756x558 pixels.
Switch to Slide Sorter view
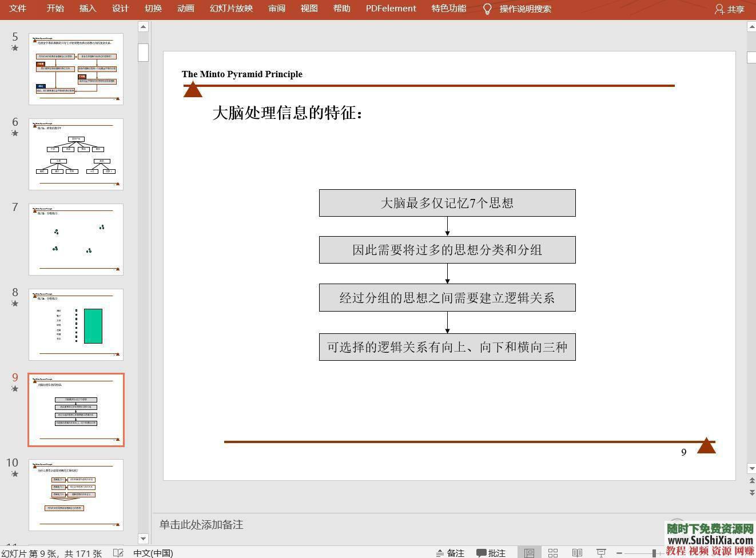(552, 553)
